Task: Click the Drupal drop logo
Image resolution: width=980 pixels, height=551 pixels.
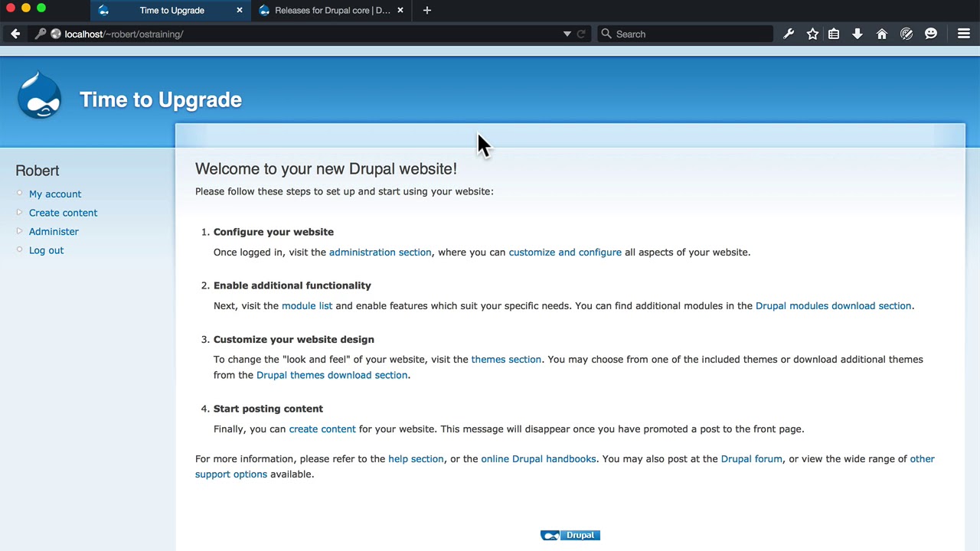Action: click(x=39, y=96)
